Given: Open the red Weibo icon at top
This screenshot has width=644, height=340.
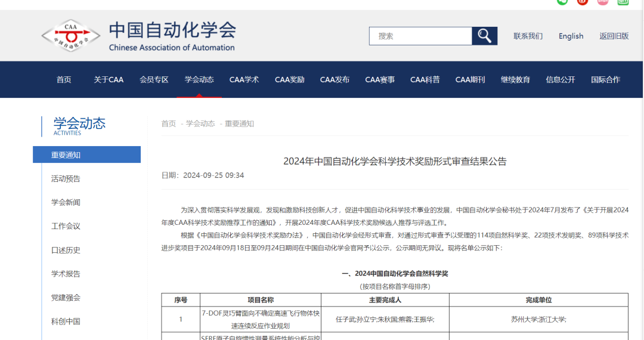Looking at the screenshot, I should [x=583, y=2].
